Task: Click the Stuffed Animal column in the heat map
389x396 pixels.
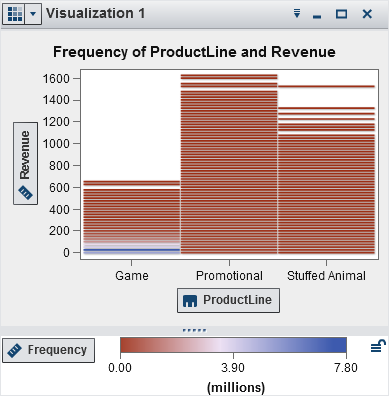Action: click(326, 170)
